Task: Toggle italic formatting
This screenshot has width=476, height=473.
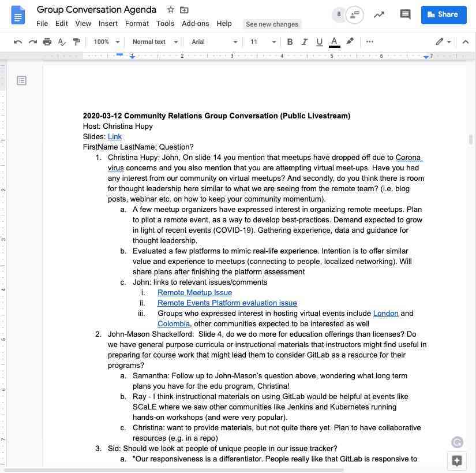Action: pyautogui.click(x=304, y=42)
